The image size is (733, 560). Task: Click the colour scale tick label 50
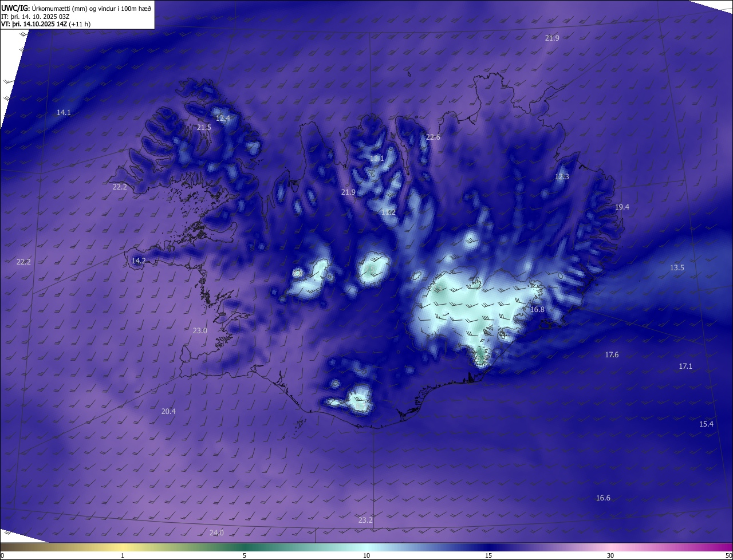click(x=728, y=555)
